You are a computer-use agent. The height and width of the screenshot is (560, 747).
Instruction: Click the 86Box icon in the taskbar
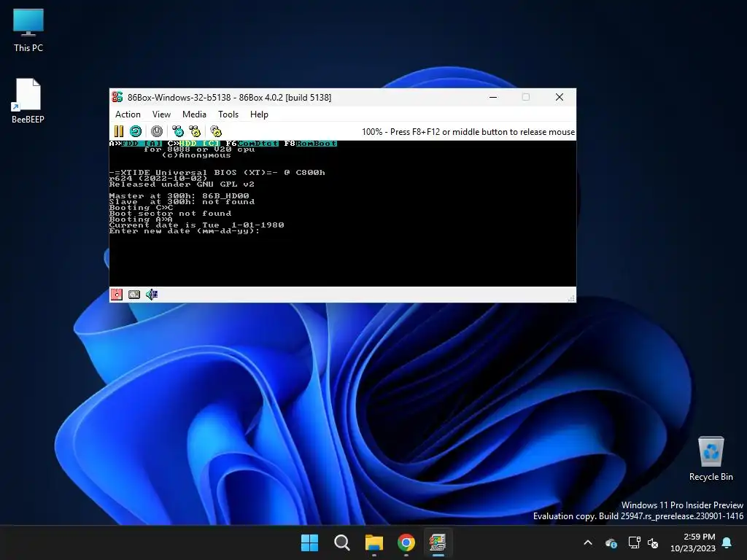point(438,542)
